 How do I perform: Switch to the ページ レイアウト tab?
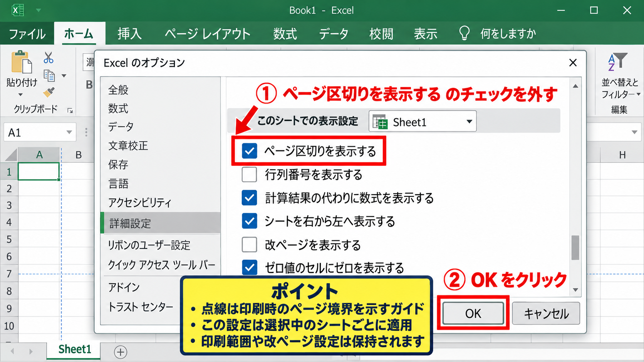[x=208, y=34]
